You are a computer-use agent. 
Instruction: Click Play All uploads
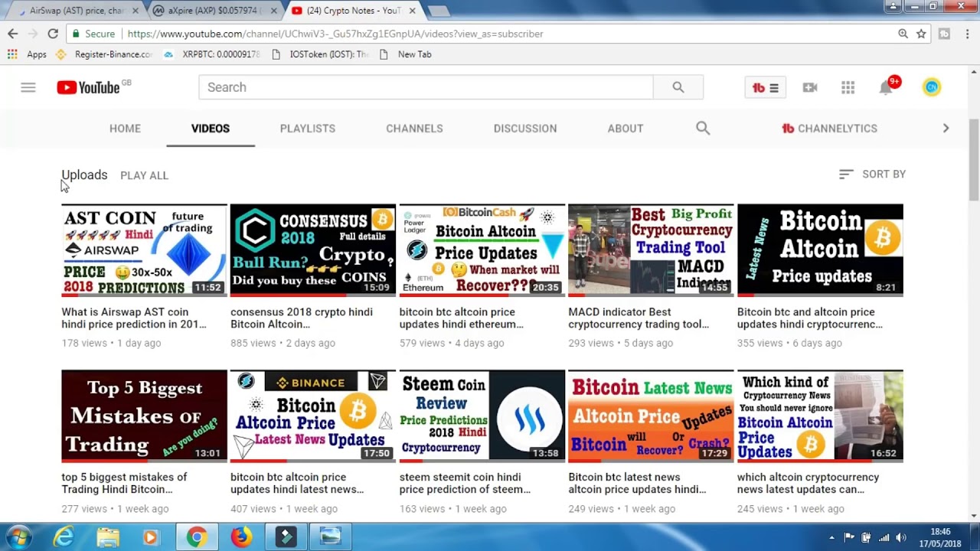click(144, 175)
